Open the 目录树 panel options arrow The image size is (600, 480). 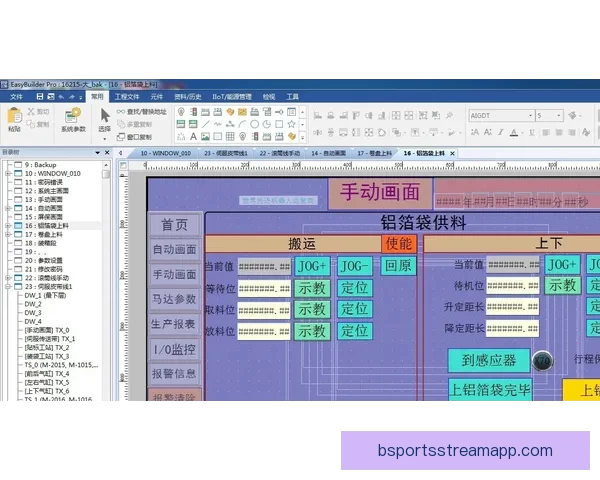click(x=98, y=153)
